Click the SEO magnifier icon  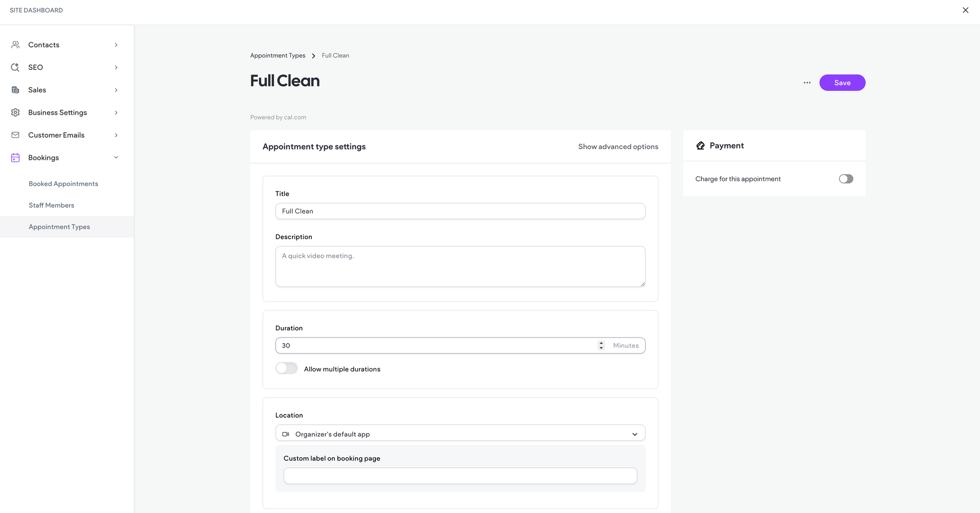click(x=15, y=67)
